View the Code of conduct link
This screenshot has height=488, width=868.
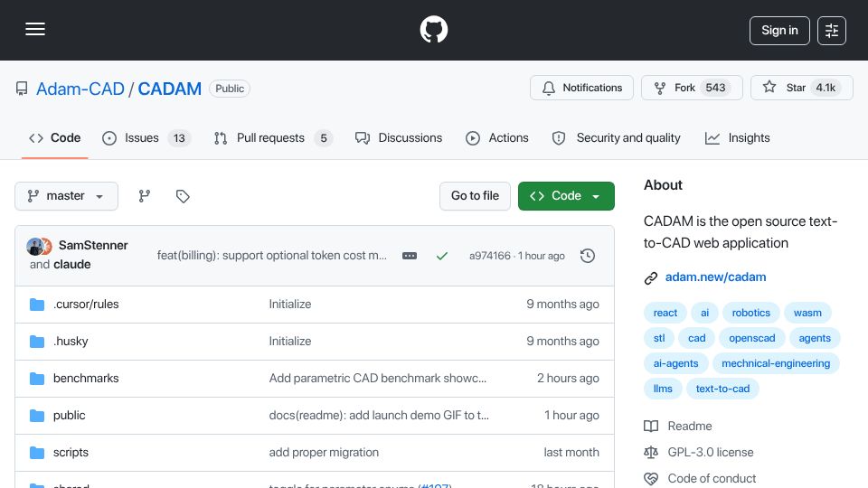(700, 479)
